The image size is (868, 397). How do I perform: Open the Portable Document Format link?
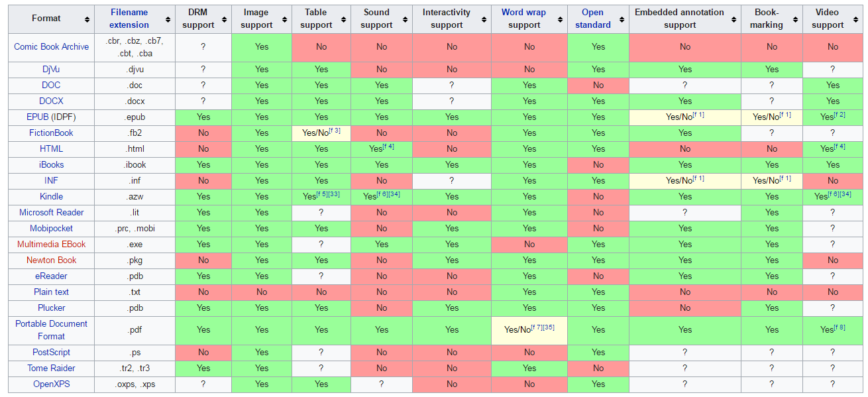click(51, 330)
